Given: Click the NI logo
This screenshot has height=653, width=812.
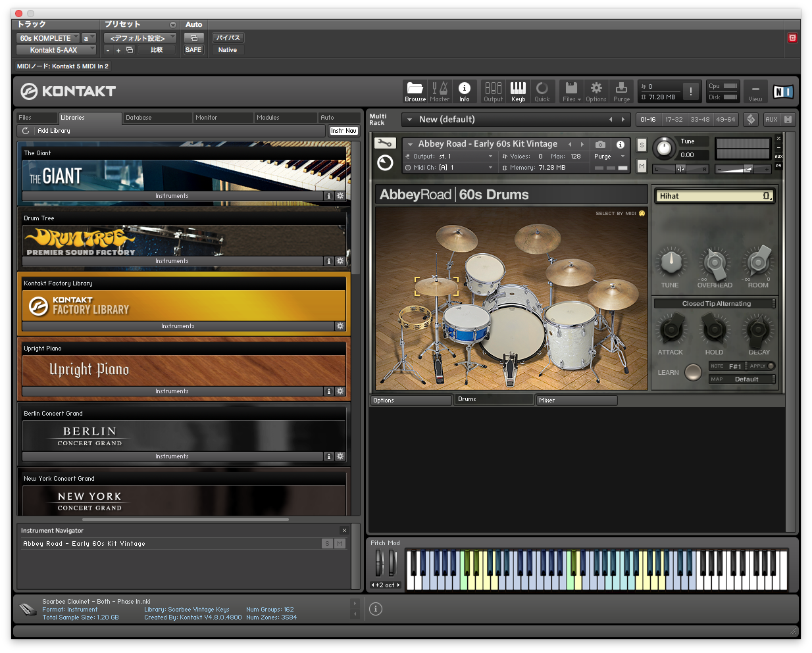Looking at the screenshot, I should [x=783, y=91].
